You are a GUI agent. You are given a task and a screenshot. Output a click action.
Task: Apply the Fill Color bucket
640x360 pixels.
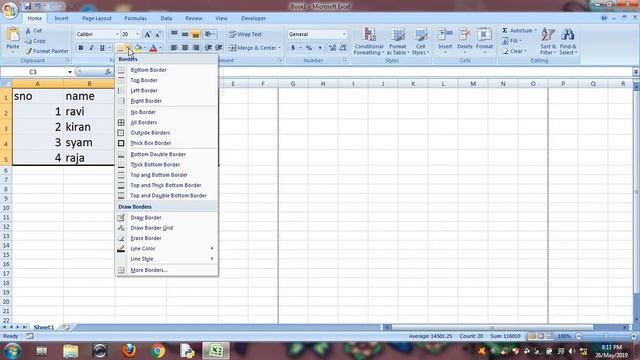[138, 48]
